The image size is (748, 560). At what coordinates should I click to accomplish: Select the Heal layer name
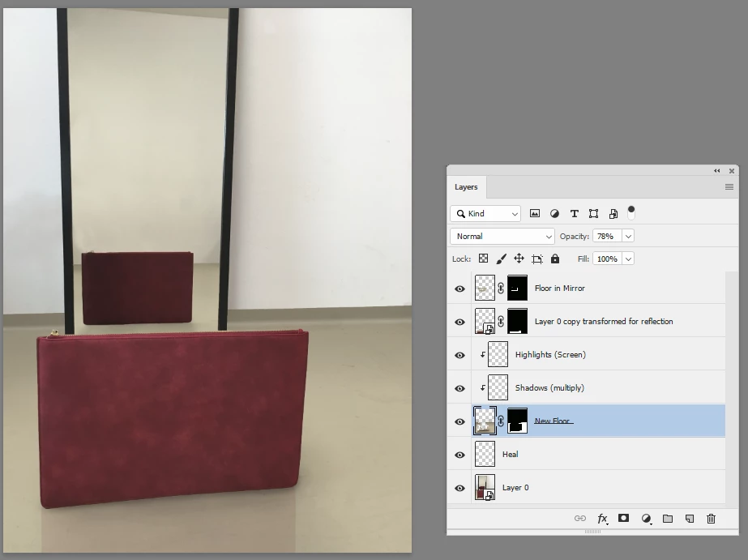coord(510,454)
